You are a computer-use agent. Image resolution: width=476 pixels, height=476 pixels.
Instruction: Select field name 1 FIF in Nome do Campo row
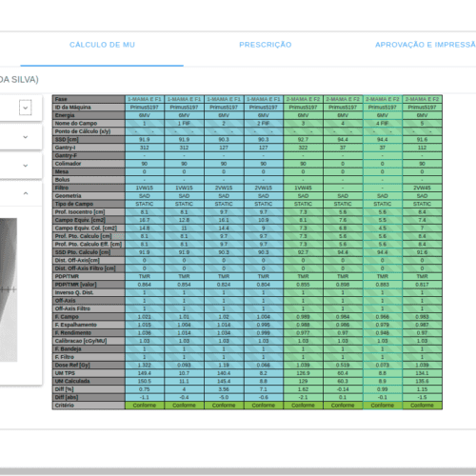(184, 124)
